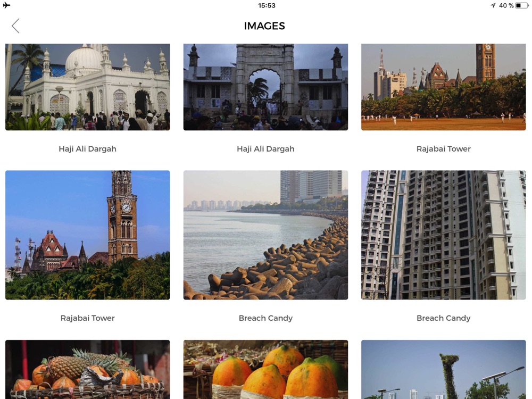532x399 pixels.
Task: Open the pineapple fruit basket photo
Action: tap(88, 370)
